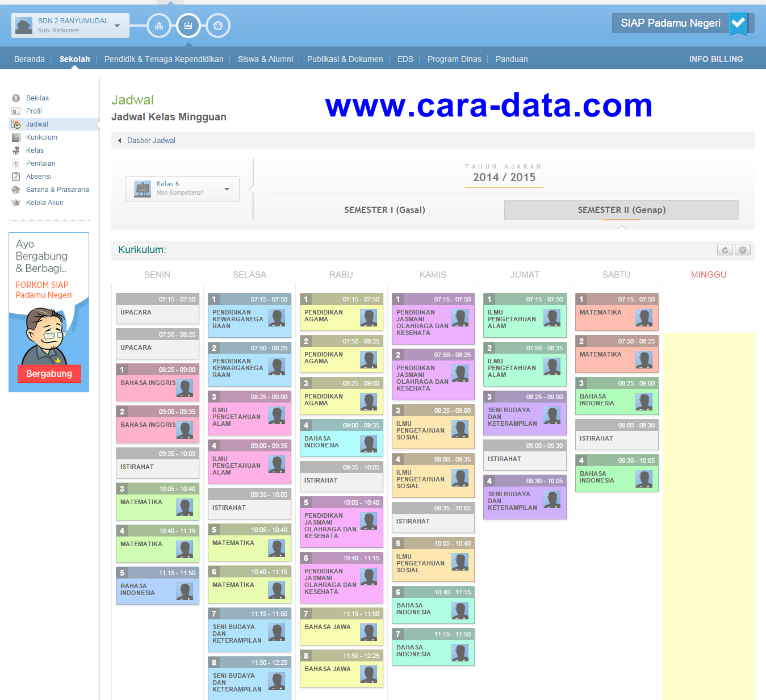
Task: Click the red Bergabung button
Action: 49,374
